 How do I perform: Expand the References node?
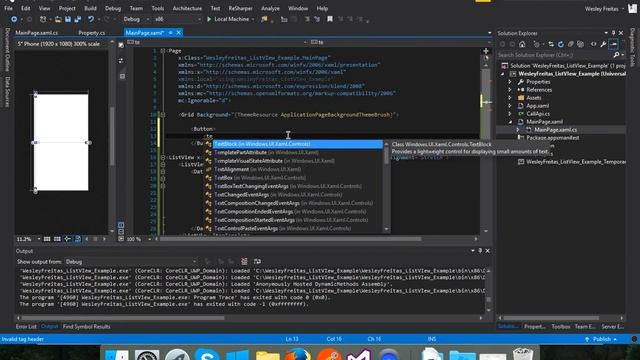tap(510, 90)
